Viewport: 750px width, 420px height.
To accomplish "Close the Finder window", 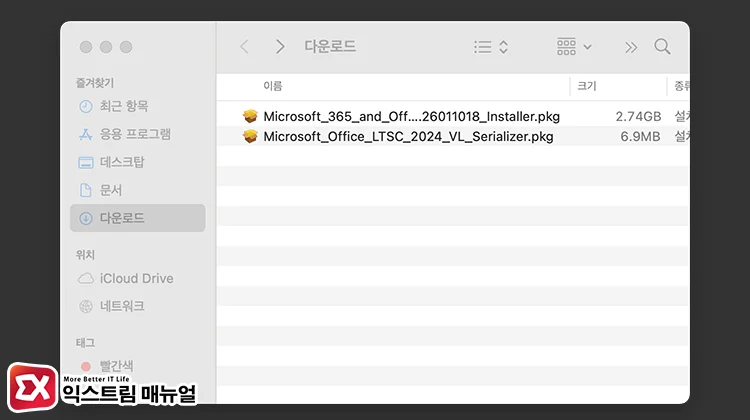I will point(86,47).
